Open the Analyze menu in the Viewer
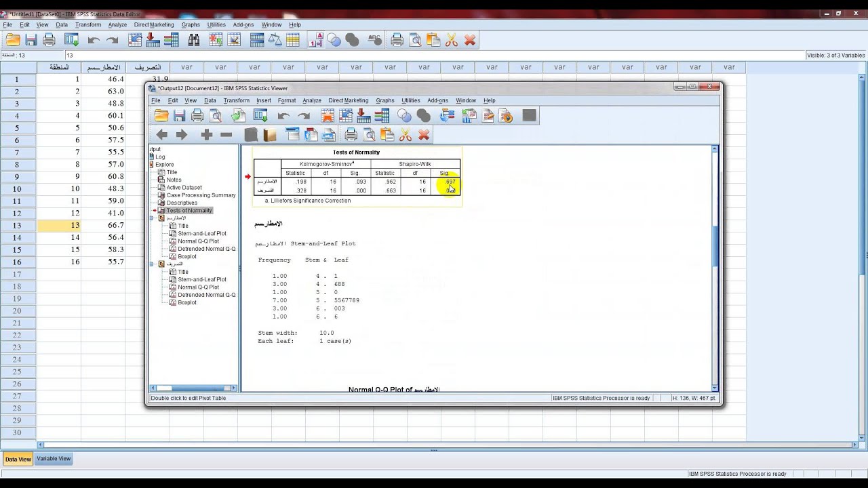The width and height of the screenshot is (868, 488). coord(311,100)
